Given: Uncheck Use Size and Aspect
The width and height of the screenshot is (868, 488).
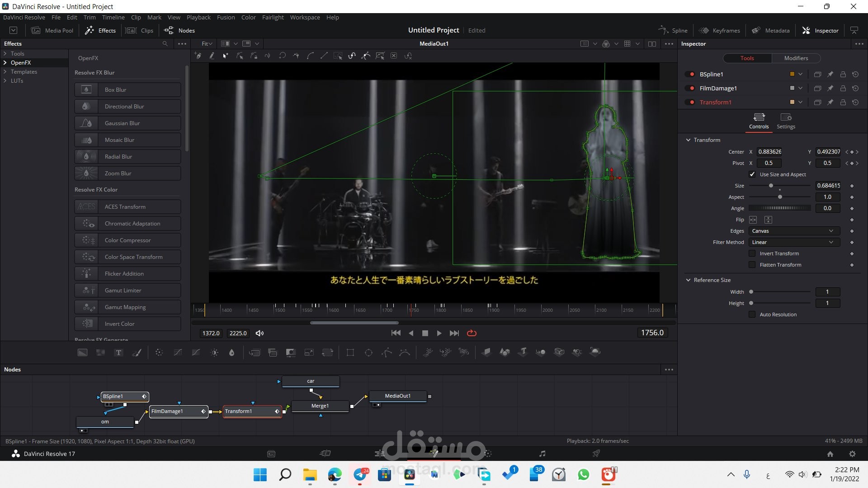Looking at the screenshot, I should coord(752,174).
